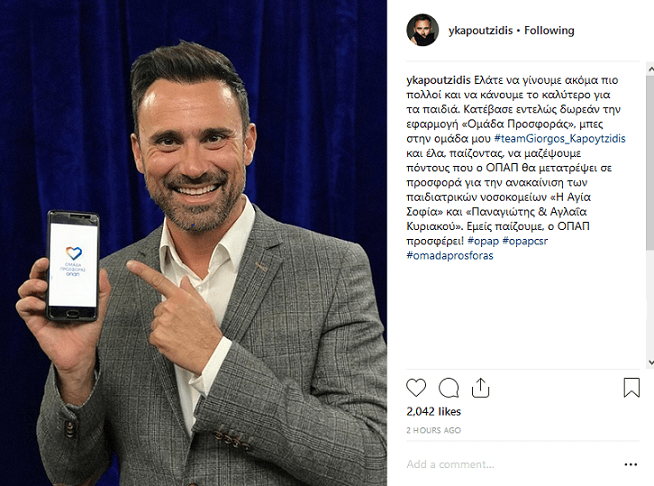The height and width of the screenshot is (486, 654).
Task: Open more options three dots menu
Action: (x=631, y=464)
